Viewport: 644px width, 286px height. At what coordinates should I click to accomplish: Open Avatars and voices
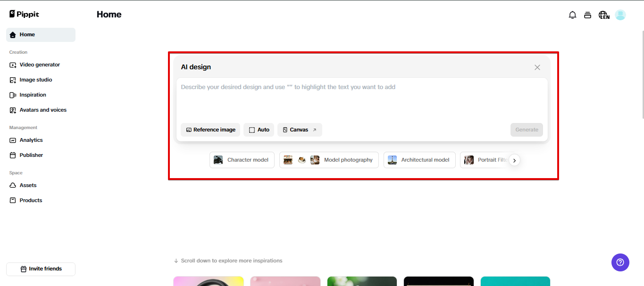43,110
